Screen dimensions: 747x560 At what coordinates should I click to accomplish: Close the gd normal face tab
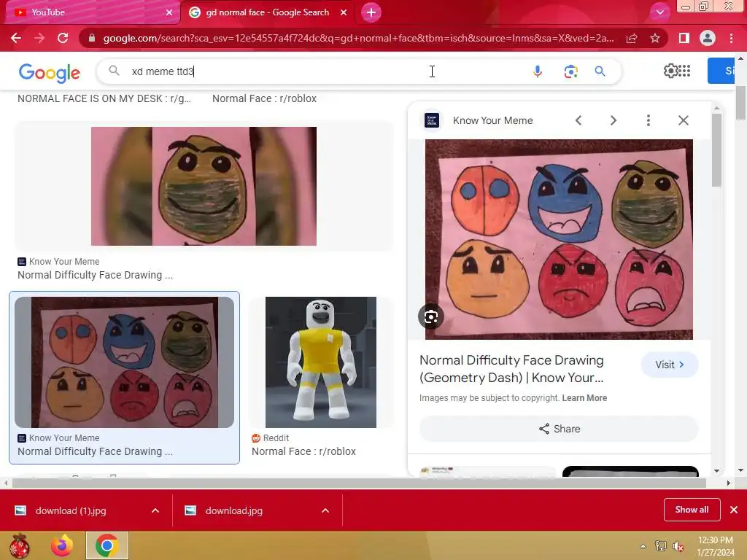tap(344, 12)
